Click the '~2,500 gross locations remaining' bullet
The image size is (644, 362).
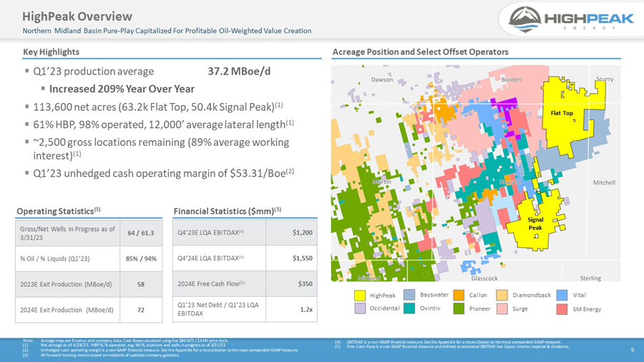point(161,149)
